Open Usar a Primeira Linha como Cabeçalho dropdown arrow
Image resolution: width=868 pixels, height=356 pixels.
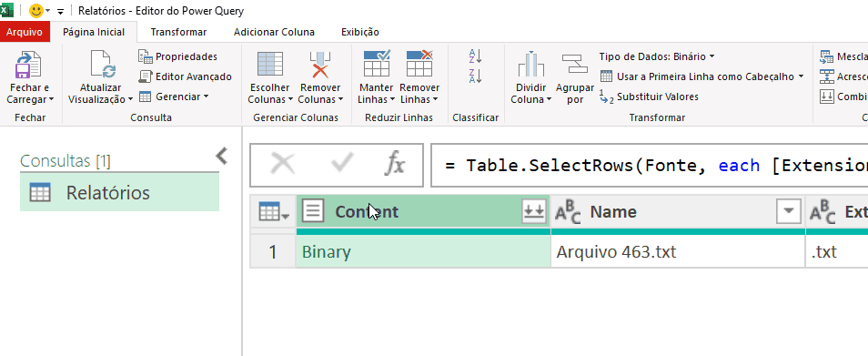[x=801, y=76]
